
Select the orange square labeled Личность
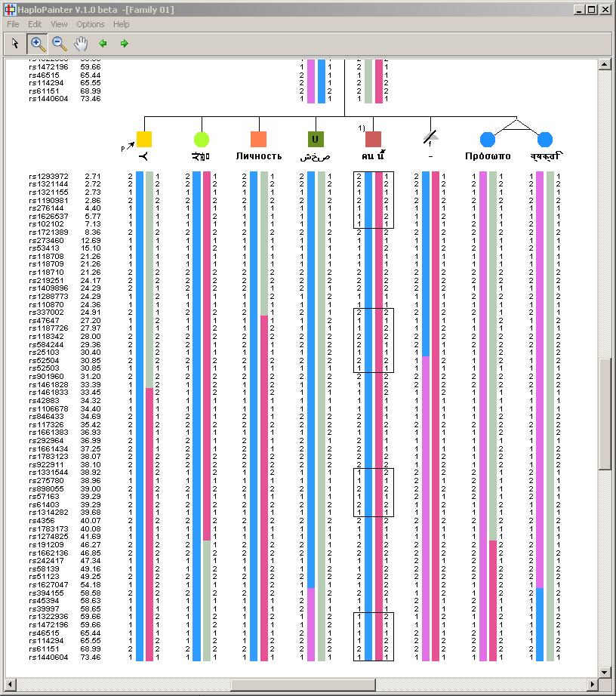(x=258, y=139)
